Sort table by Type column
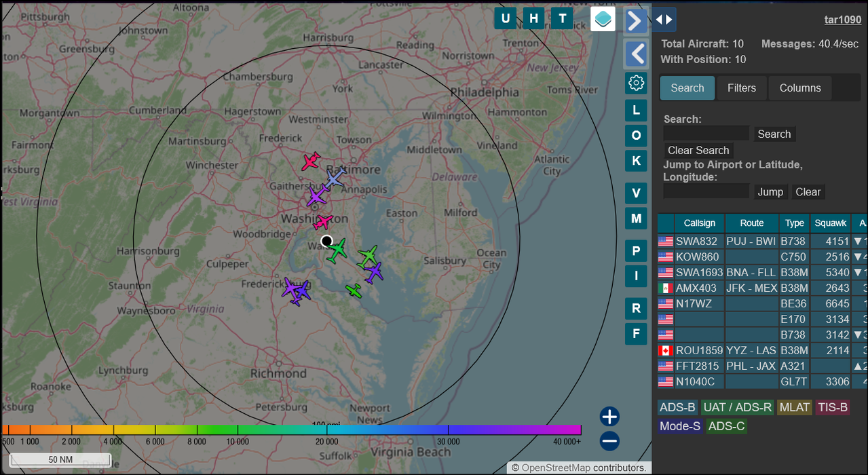The width and height of the screenshot is (868, 475). (794, 223)
